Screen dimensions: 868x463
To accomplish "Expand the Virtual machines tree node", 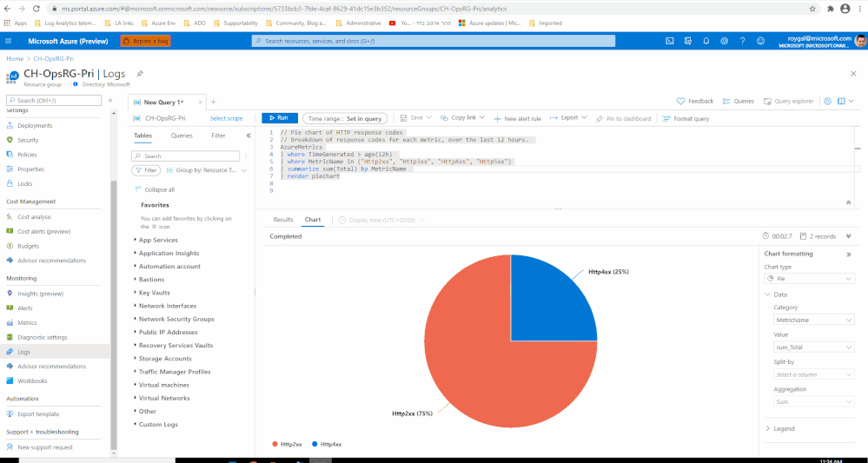I will (136, 385).
